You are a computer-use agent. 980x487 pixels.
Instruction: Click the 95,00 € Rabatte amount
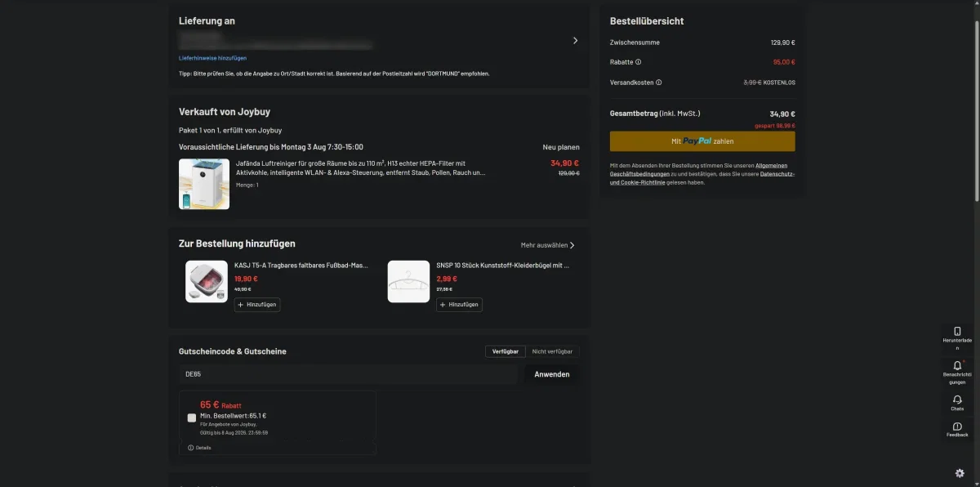[x=784, y=62]
